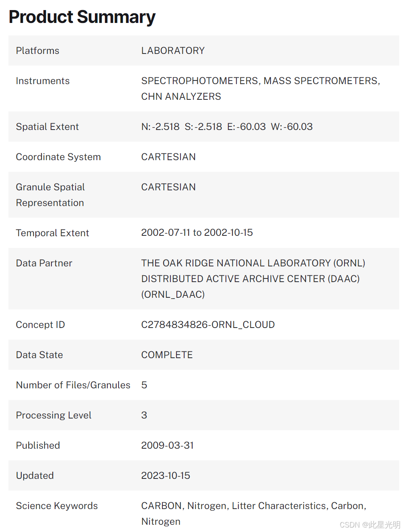Click the Product Summary heading
402x532 pixels.
click(x=82, y=17)
